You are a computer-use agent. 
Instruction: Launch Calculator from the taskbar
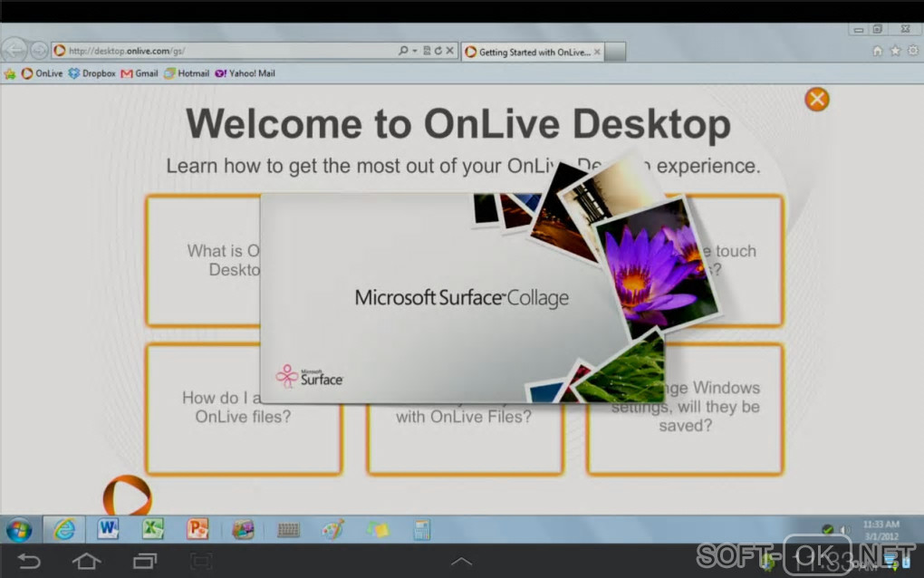coord(421,530)
